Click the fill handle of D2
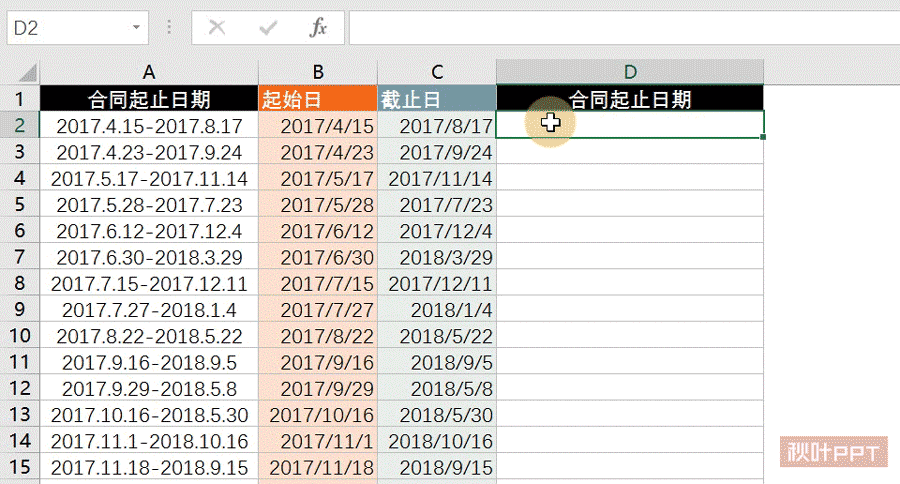The height and width of the screenshot is (484, 900). tap(763, 137)
